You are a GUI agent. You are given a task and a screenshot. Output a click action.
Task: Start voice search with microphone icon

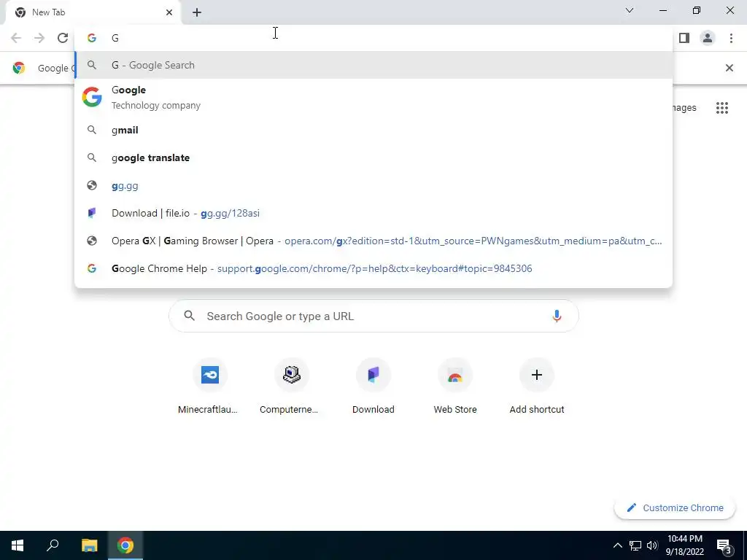click(557, 316)
